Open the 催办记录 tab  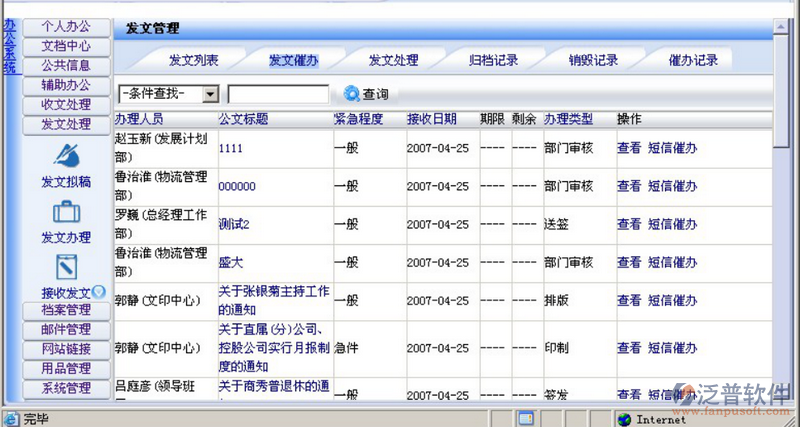tap(694, 60)
